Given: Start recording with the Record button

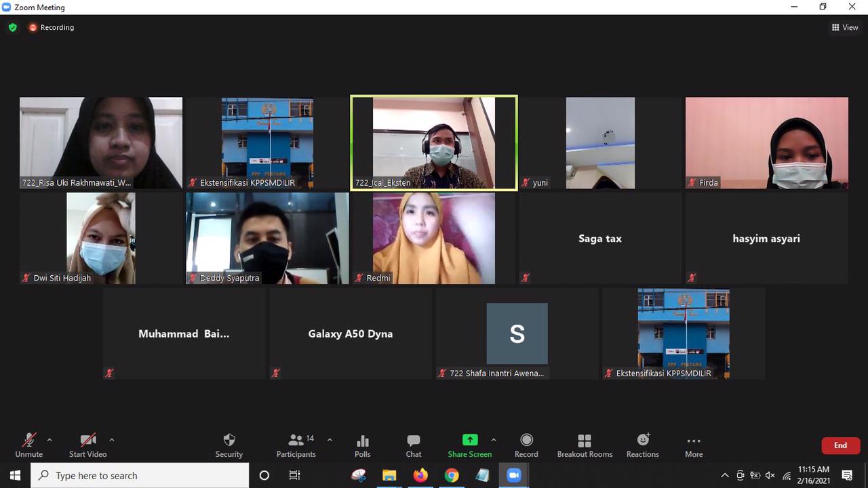Looking at the screenshot, I should (x=526, y=445).
